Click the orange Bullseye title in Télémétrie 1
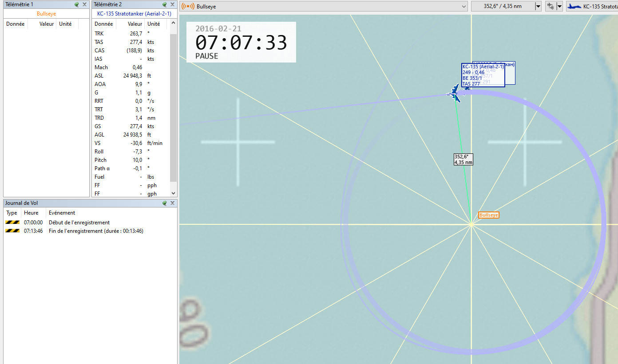The height and width of the screenshot is (364, 618). click(x=46, y=14)
